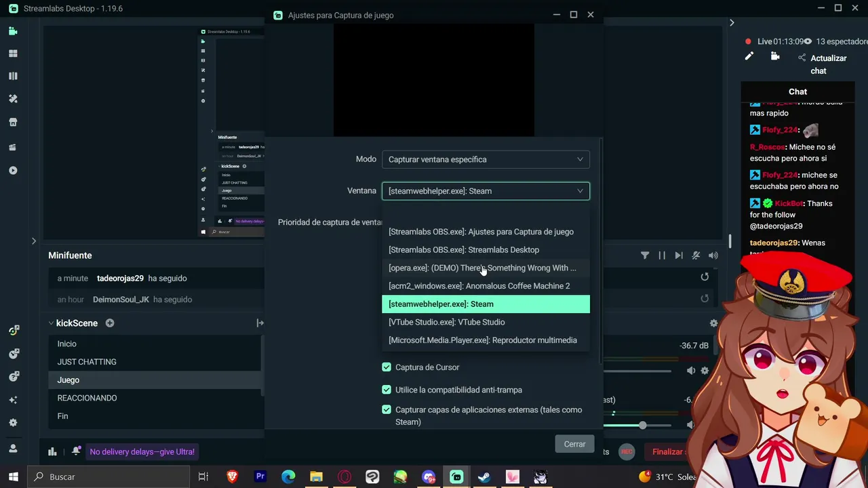Image resolution: width=868 pixels, height=488 pixels.
Task: Select the JUST CHATTING scene
Action: (x=155, y=362)
